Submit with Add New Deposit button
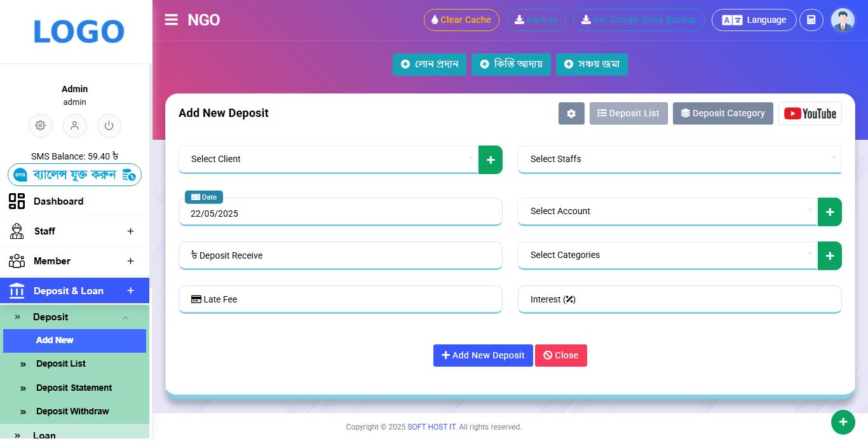The width and height of the screenshot is (868, 441). (483, 355)
